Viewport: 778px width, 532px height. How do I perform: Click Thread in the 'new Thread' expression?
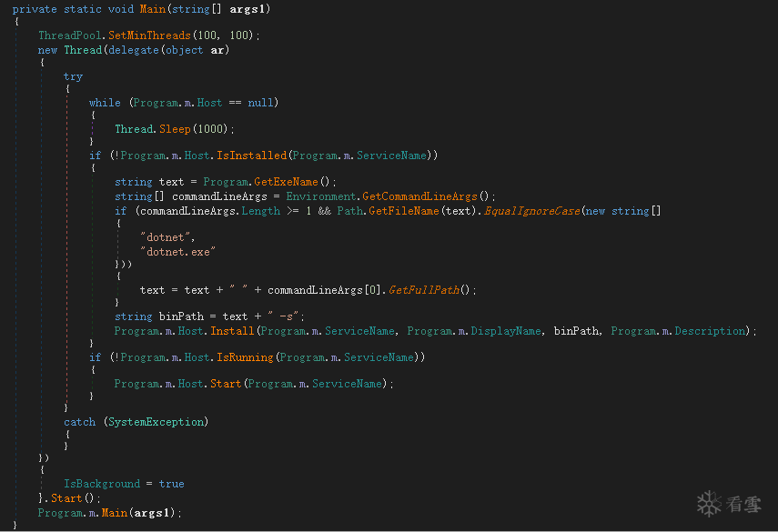pyautogui.click(x=83, y=50)
